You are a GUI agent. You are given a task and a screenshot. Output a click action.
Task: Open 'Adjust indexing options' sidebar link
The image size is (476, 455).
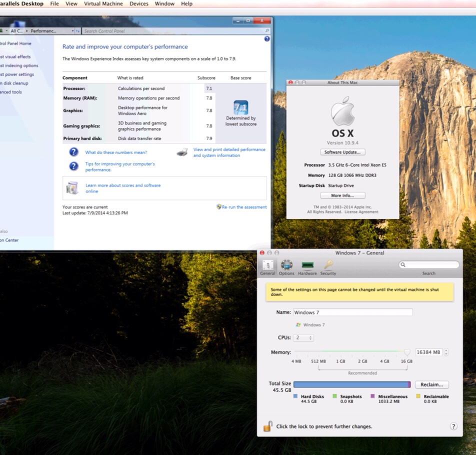coord(19,65)
